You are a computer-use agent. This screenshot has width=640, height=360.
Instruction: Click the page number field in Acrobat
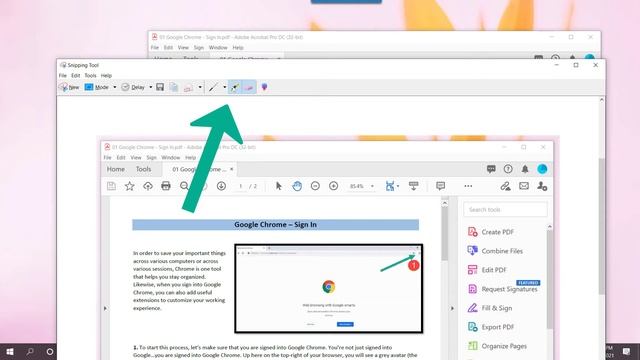pos(241,186)
